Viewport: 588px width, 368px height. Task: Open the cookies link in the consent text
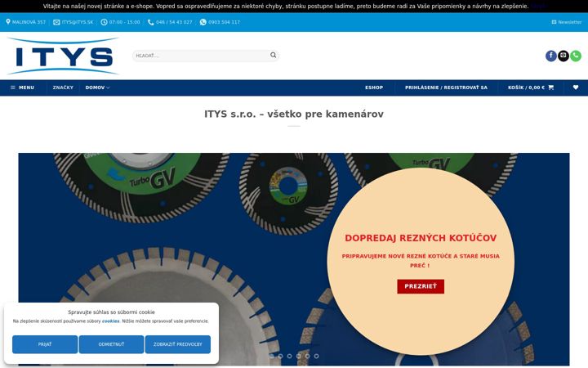coord(110,321)
